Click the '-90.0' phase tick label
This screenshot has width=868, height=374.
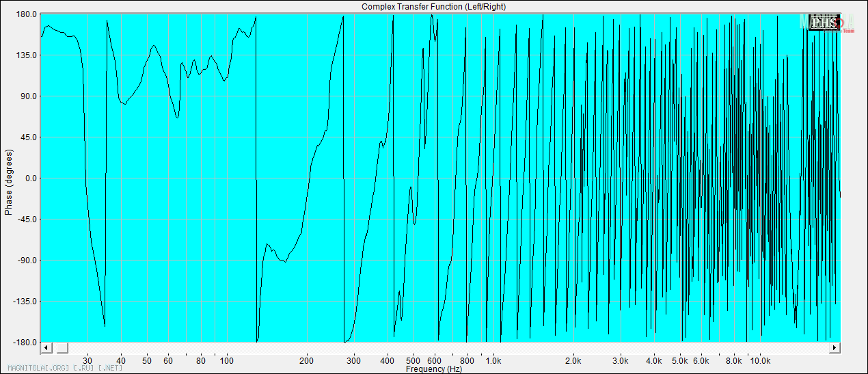pos(27,261)
